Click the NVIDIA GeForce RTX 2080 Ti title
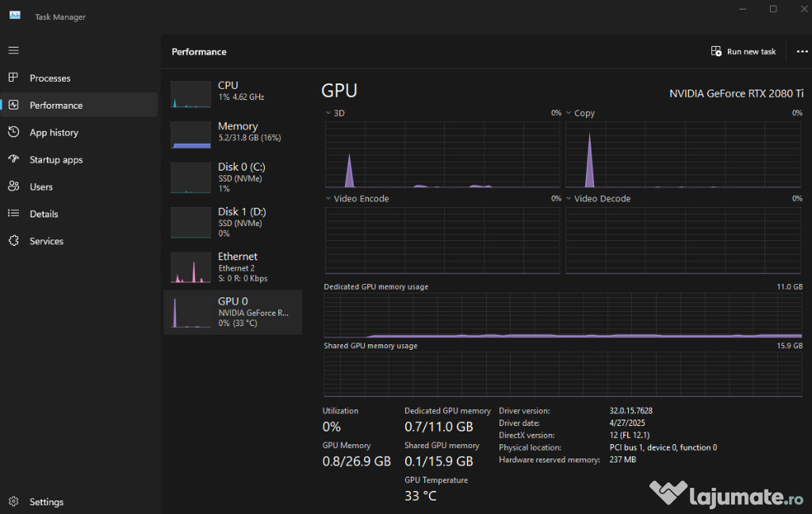This screenshot has width=812, height=514. click(x=736, y=94)
